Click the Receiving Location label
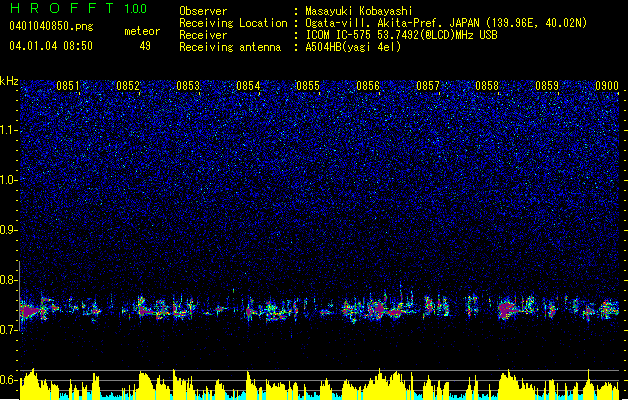This screenshot has width=629, height=400. click(233, 23)
